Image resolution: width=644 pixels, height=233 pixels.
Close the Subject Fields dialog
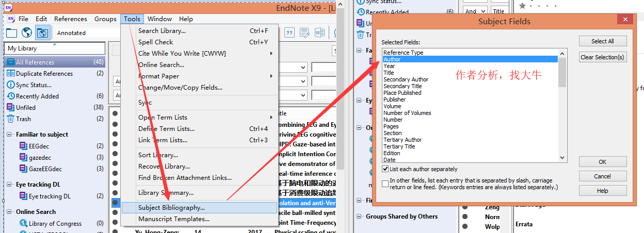click(x=626, y=19)
